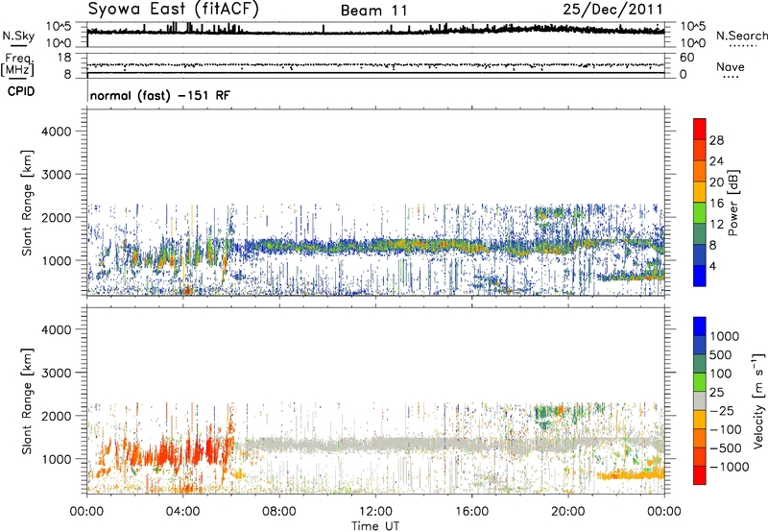Click the "16" tick on Power colorbar
This screenshot has width=768, height=532.
point(716,203)
